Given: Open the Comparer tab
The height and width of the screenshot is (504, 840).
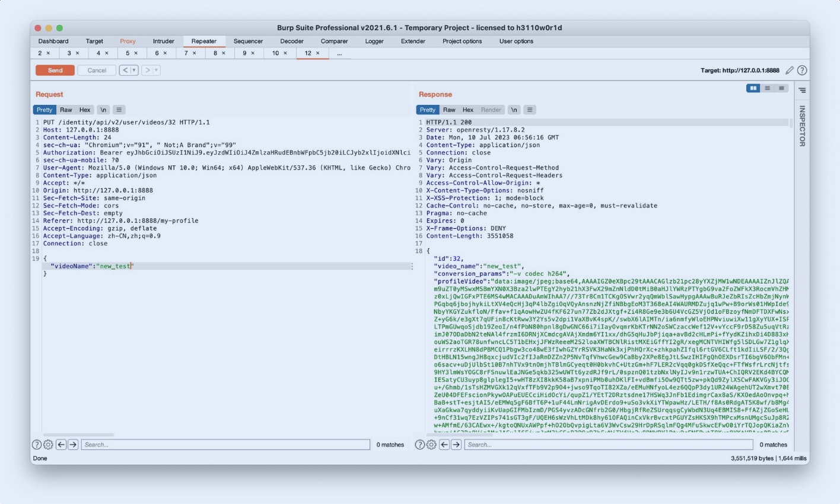Looking at the screenshot, I should pos(335,42).
